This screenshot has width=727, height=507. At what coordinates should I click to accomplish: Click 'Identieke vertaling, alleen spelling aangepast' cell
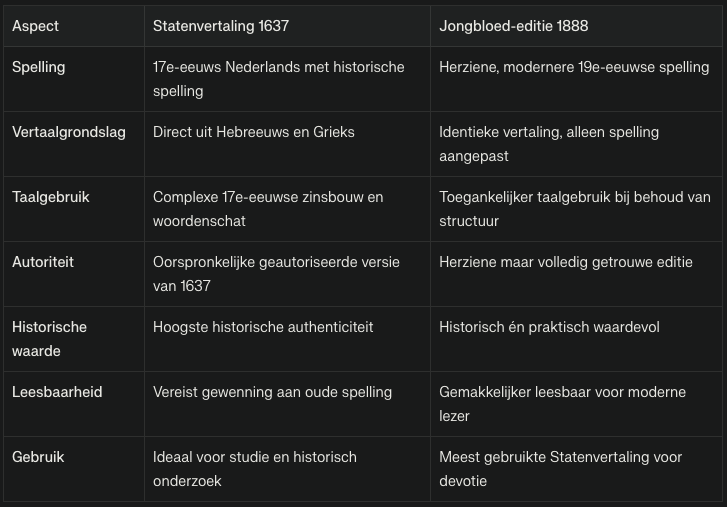tap(549, 144)
